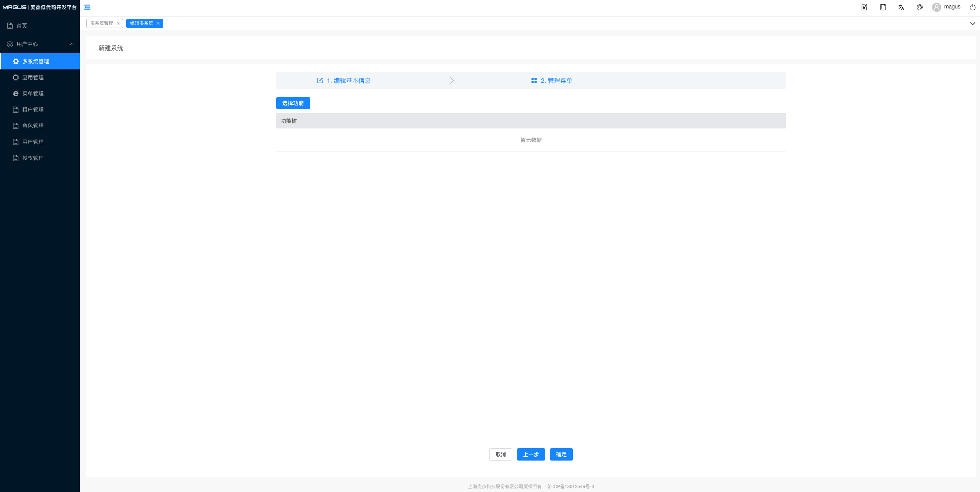This screenshot has width=980, height=492.
Task: Click the browser icon of 菜单管理
Action: point(16,94)
